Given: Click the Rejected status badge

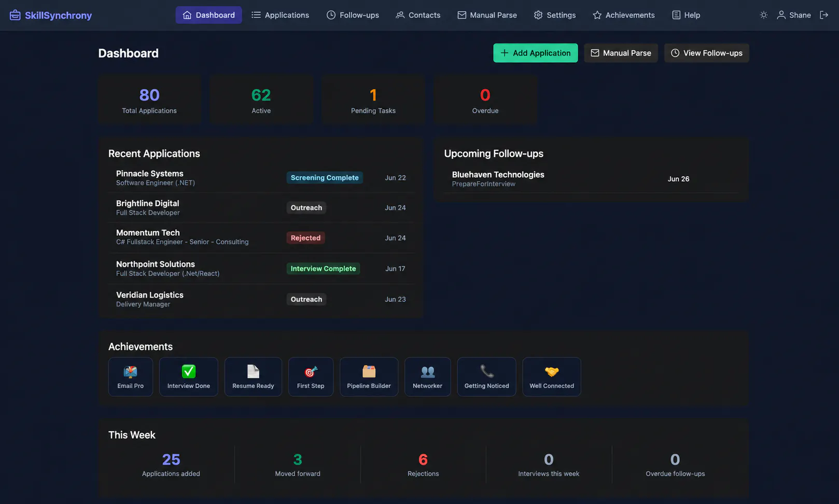Looking at the screenshot, I should pyautogui.click(x=305, y=237).
